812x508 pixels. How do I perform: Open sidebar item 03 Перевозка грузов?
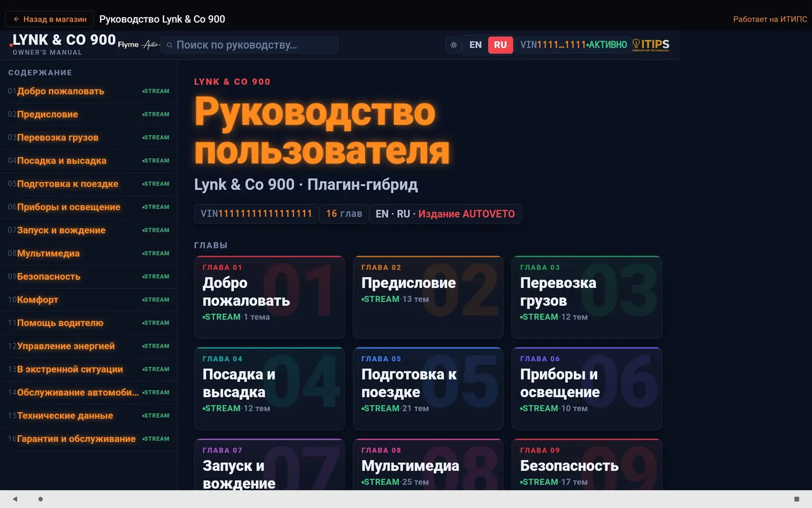(89, 138)
